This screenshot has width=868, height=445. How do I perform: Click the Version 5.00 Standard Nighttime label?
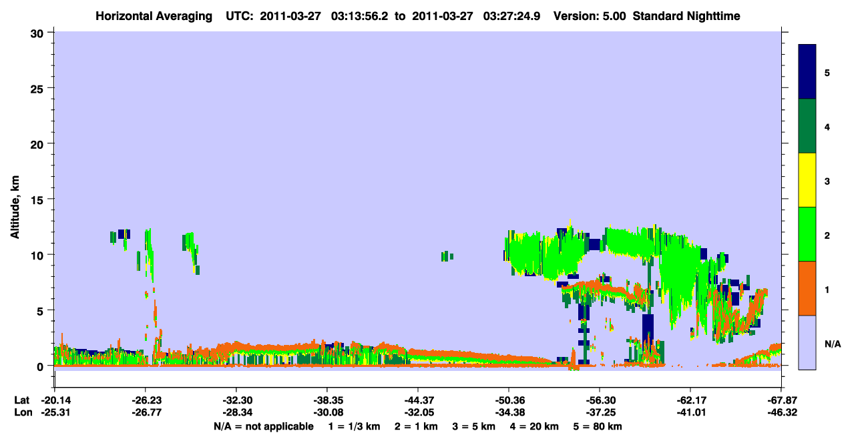pos(646,15)
